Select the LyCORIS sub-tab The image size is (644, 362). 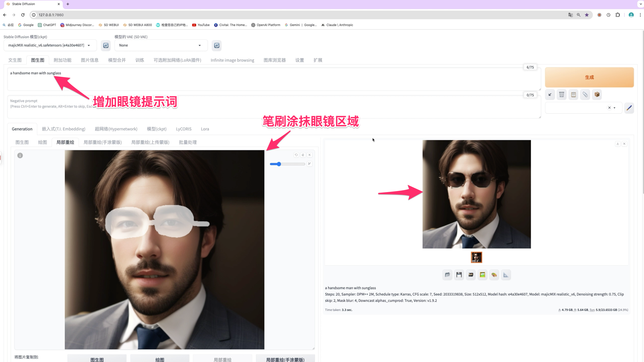pyautogui.click(x=184, y=129)
